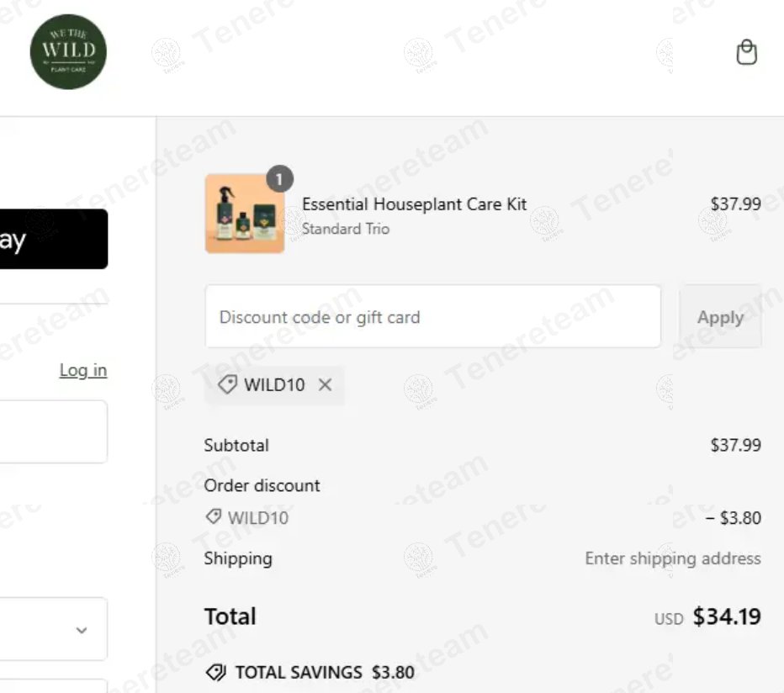Click the tag icon under Order discount
The width and height of the screenshot is (784, 693).
214,517
